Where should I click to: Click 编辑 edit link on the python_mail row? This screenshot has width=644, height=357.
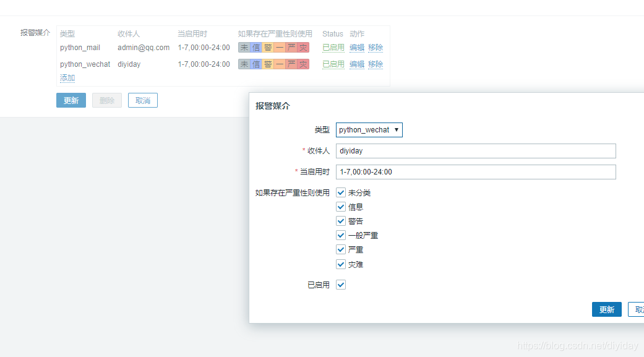click(356, 46)
